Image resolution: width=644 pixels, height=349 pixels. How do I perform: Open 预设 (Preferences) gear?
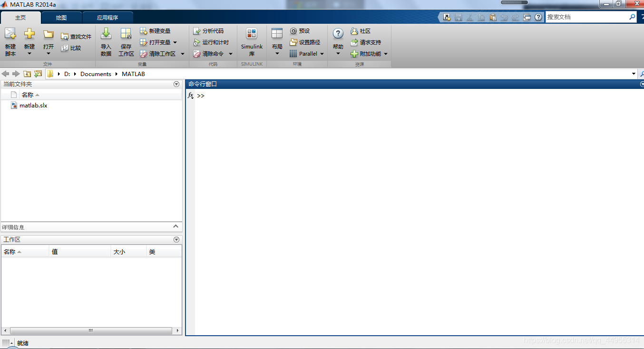pyautogui.click(x=300, y=31)
